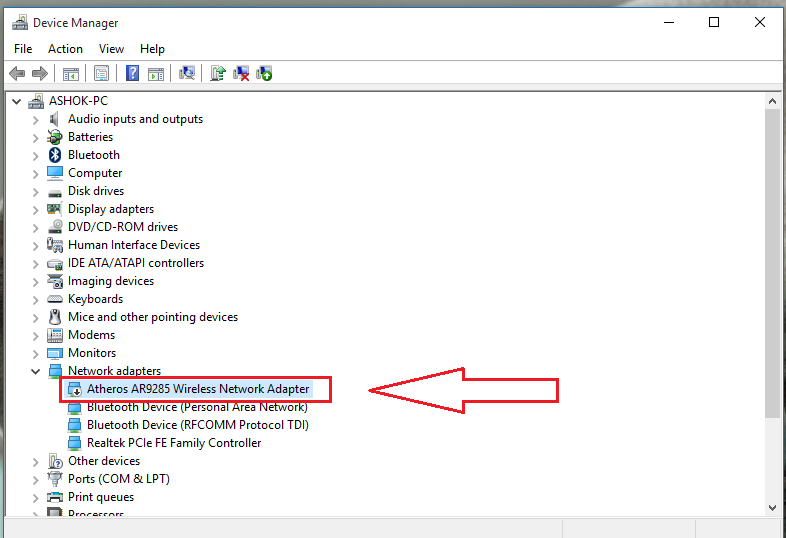Select Realtek PCIe FE Family Controller
Screen dimensions: 786x538
[x=173, y=443]
